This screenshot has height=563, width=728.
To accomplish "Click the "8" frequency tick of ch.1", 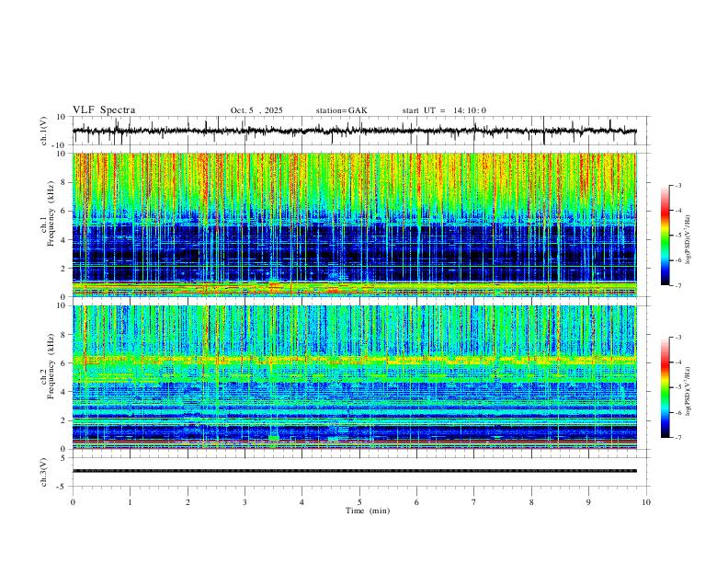I will 64,182.
